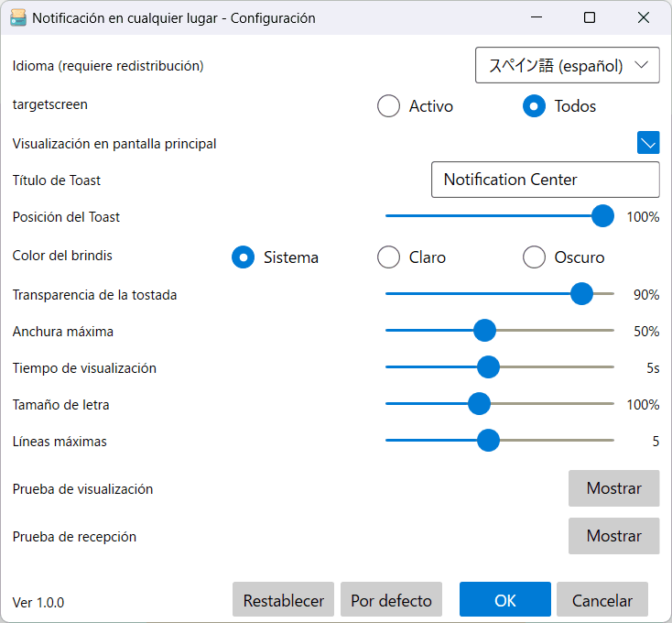Click the 50% Anchura máxima value
672x623 pixels.
click(x=646, y=332)
